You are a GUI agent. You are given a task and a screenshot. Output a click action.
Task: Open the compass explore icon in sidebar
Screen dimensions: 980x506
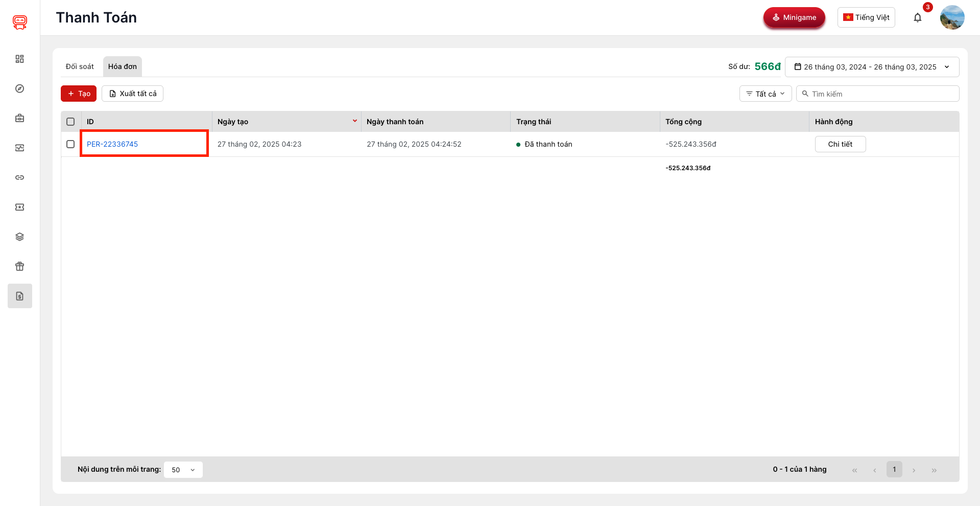[20, 89]
